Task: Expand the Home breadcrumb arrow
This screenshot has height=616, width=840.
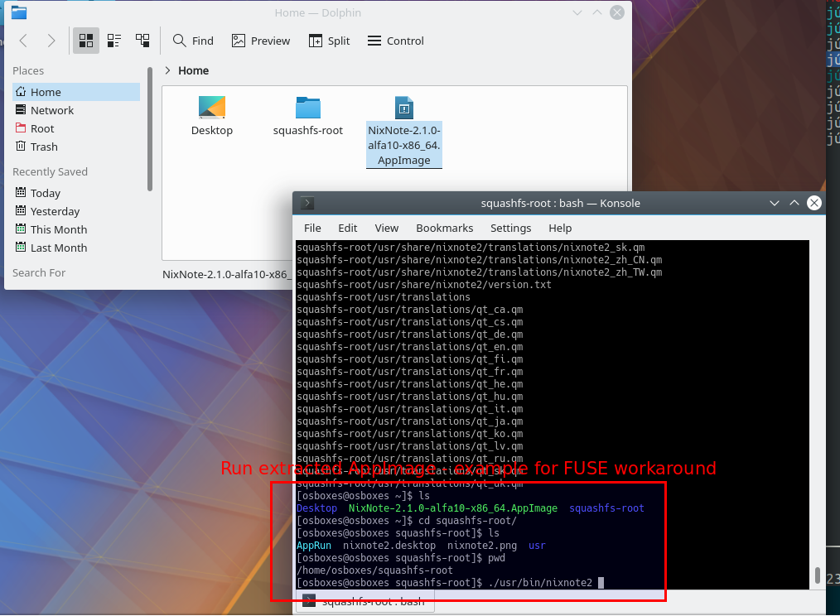Action: (168, 70)
